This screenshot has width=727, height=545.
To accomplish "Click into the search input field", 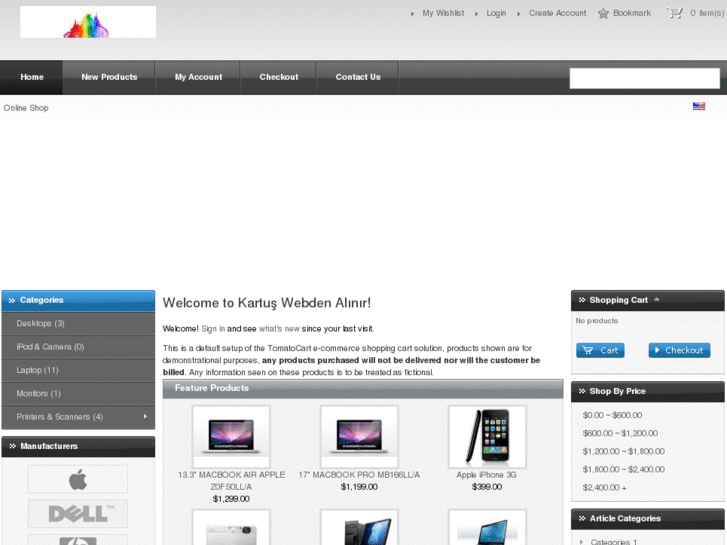I will point(644,78).
